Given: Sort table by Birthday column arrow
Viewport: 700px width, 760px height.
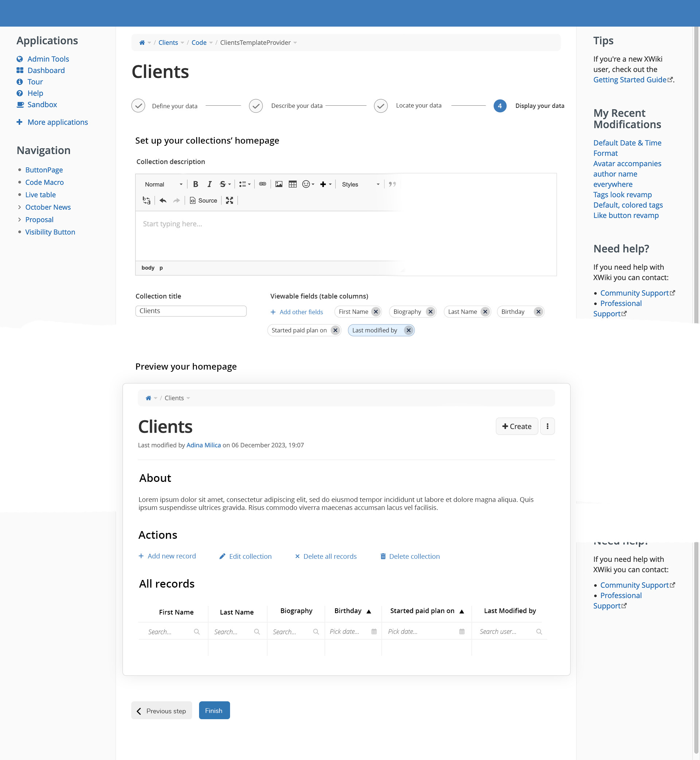Looking at the screenshot, I should 369,611.
